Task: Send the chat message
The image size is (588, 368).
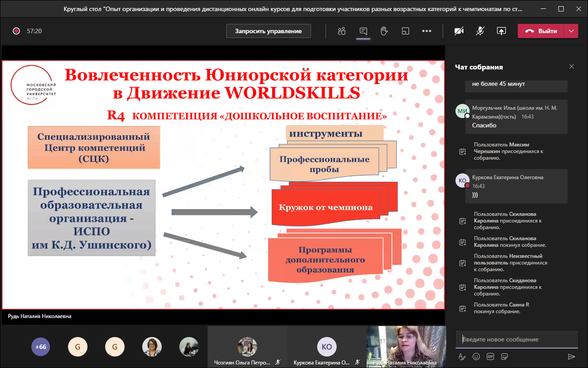Action: point(571,356)
